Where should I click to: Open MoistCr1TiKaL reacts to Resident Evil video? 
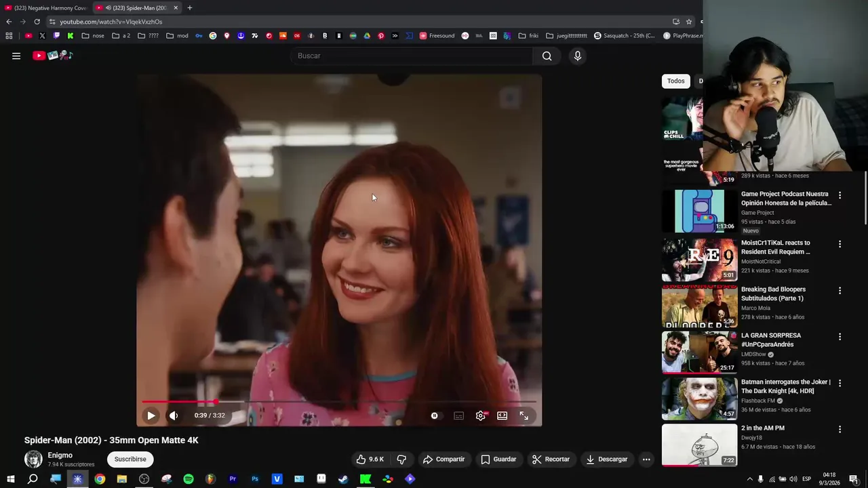click(776, 247)
